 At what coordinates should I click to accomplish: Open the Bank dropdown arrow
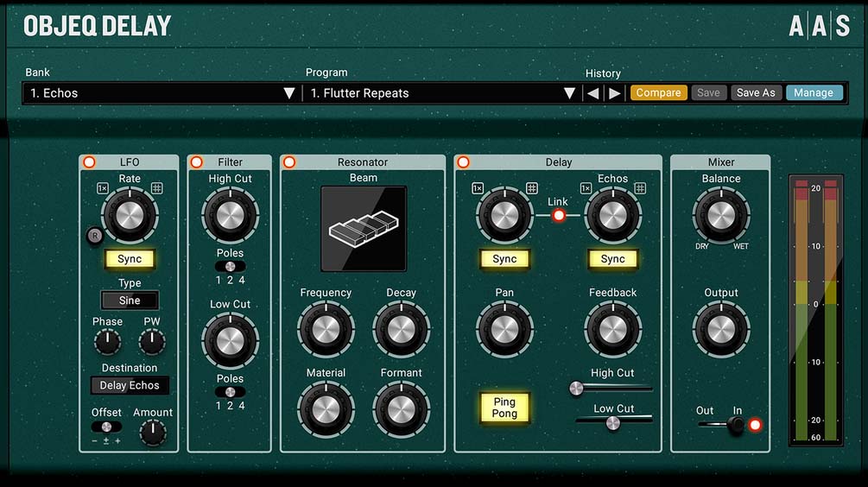[x=289, y=93]
